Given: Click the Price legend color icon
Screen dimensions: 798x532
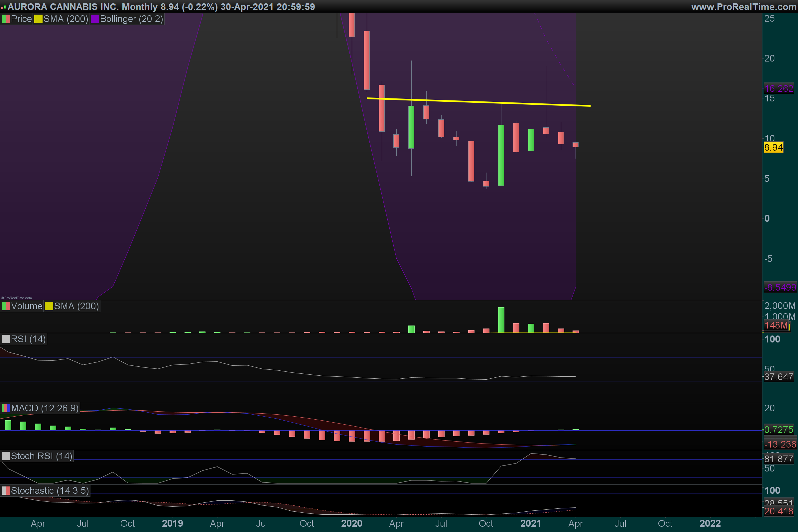Looking at the screenshot, I should coord(6,19).
